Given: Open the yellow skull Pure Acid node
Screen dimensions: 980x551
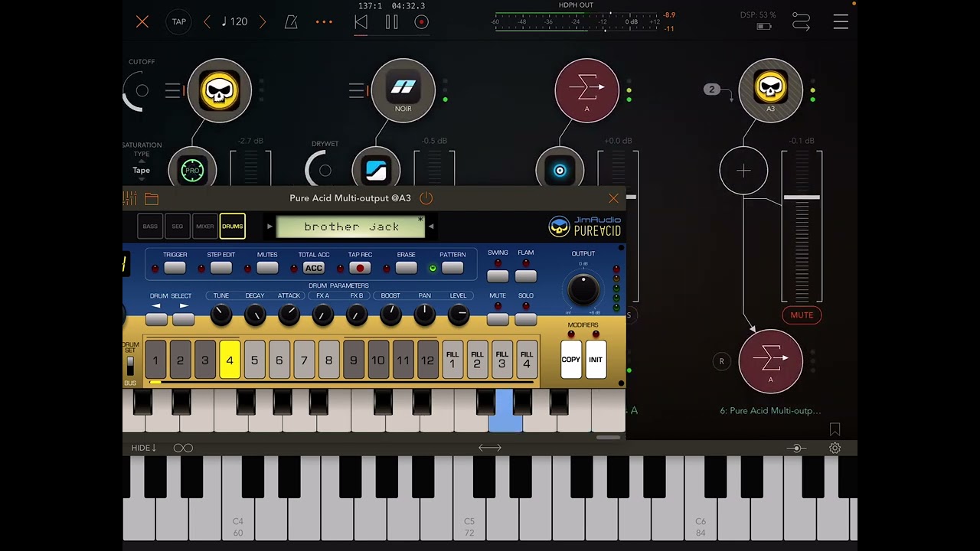Looking at the screenshot, I should [219, 90].
